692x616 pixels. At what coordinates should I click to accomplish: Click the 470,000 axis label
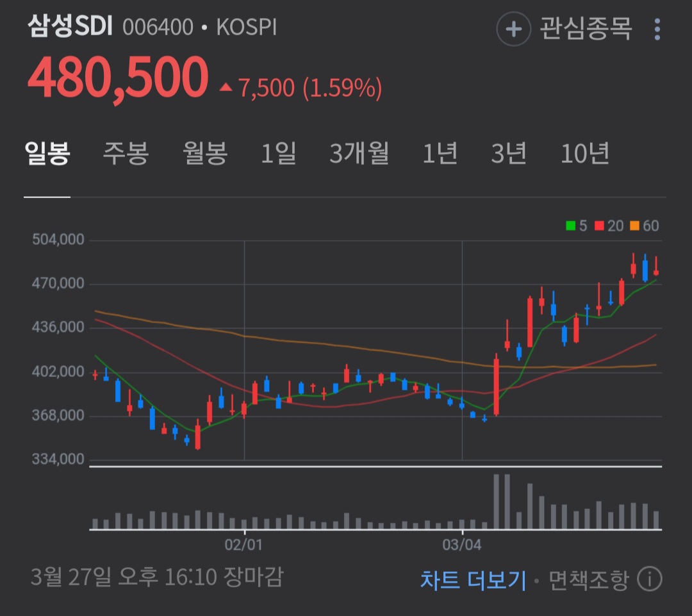[58, 283]
